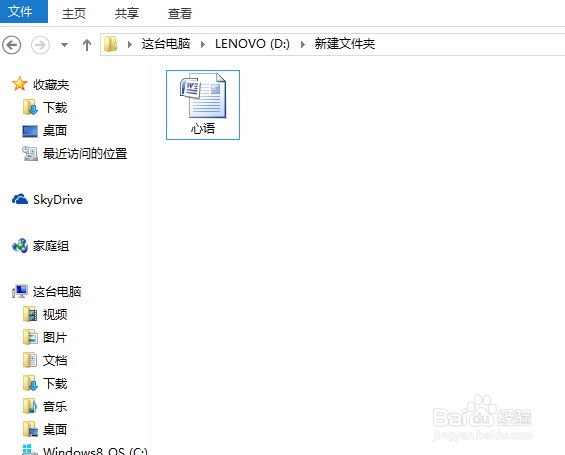The image size is (565, 455).
Task: Click the SkyDrive cloud icon
Action: pos(20,199)
